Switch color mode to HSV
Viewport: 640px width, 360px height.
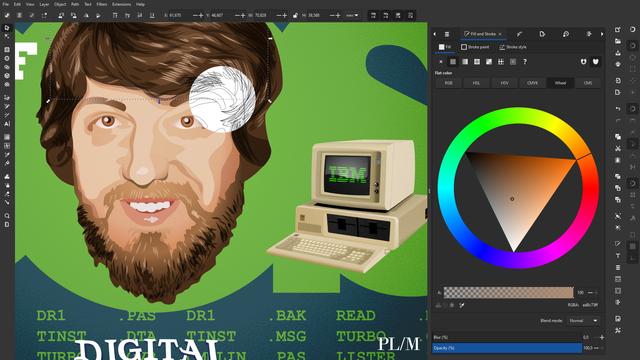[504, 83]
